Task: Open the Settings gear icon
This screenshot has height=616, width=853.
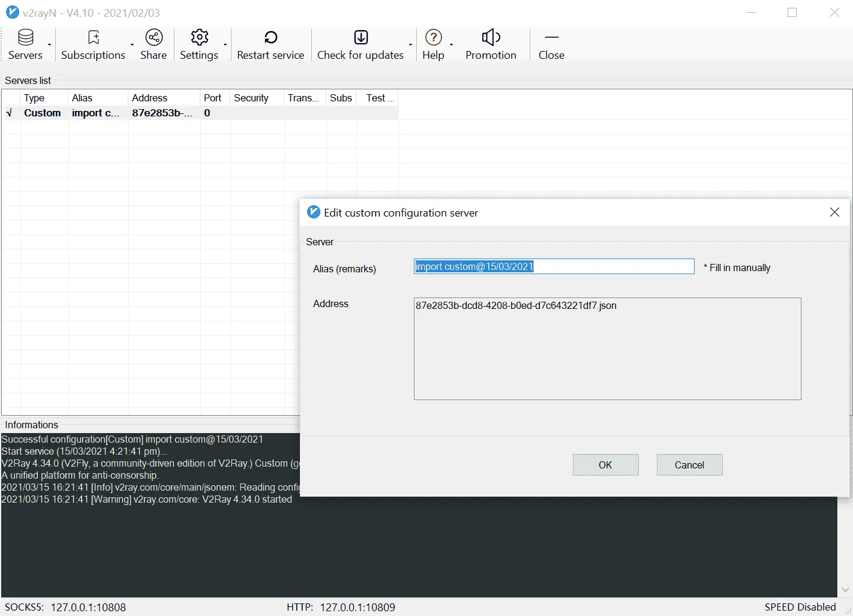Action: click(x=200, y=37)
